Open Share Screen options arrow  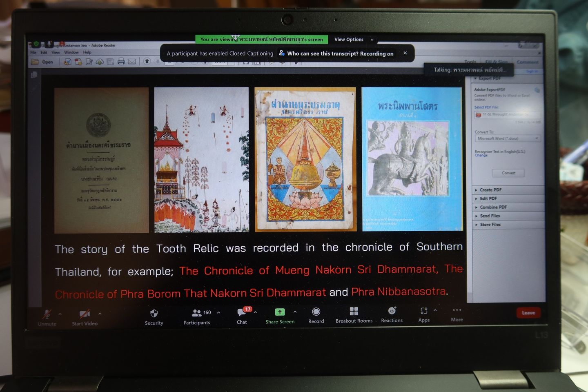(295, 312)
